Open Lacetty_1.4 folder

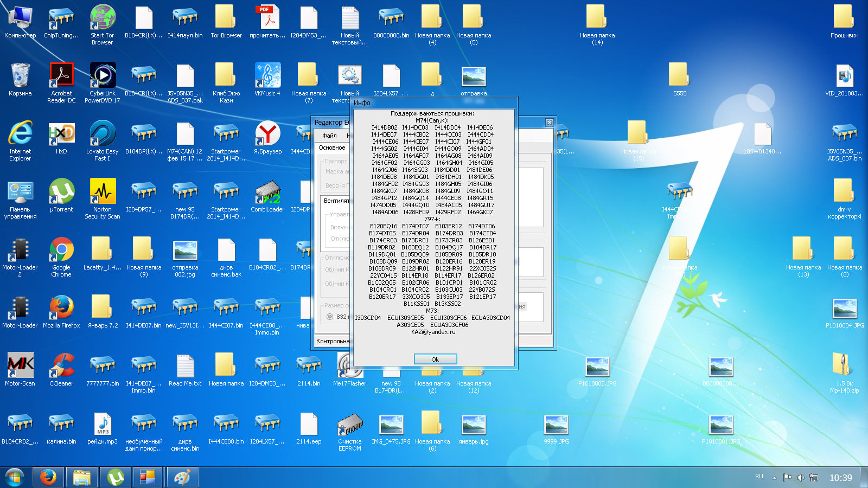103,254
